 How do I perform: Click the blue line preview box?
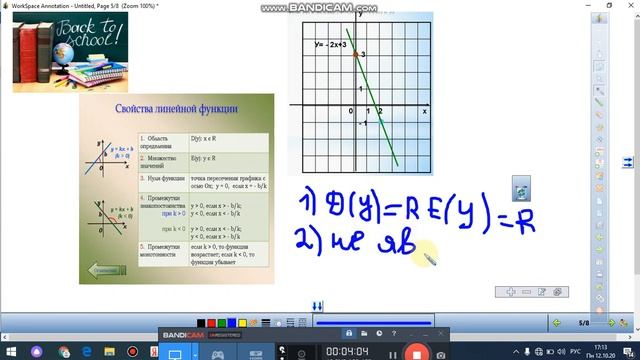pos(373,322)
